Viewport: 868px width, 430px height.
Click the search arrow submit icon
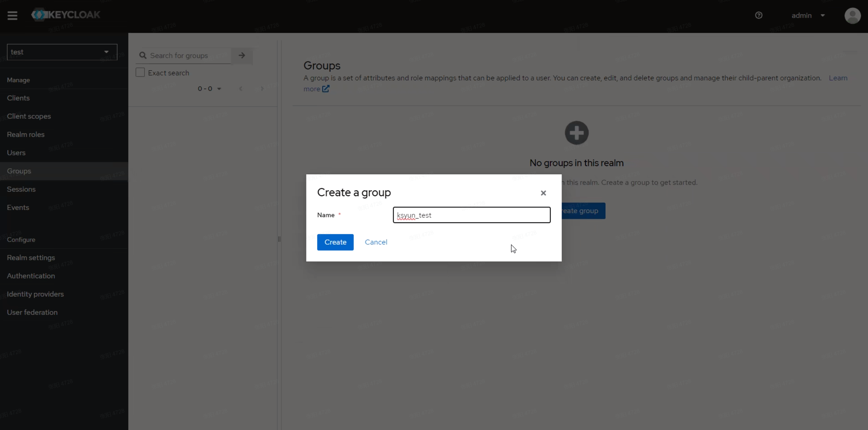242,55
